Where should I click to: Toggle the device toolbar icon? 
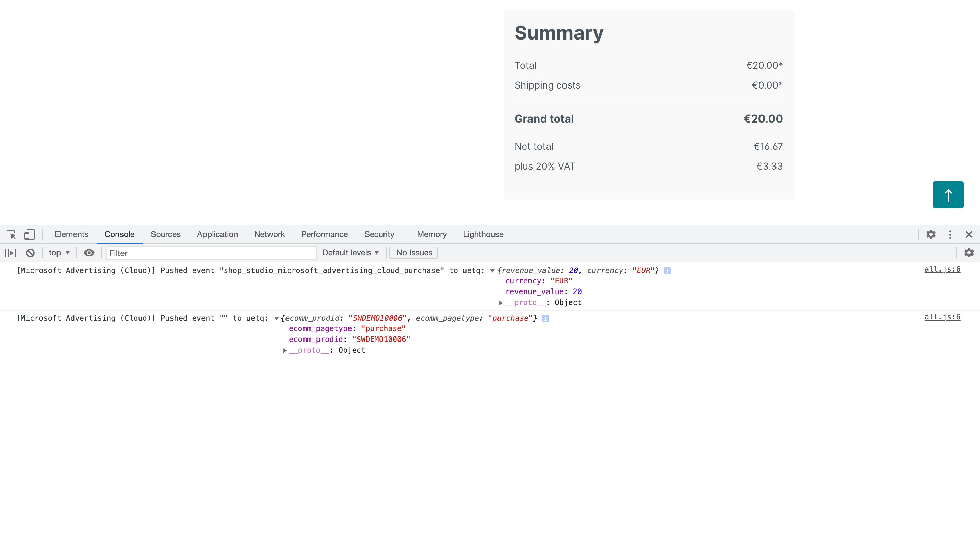point(29,234)
